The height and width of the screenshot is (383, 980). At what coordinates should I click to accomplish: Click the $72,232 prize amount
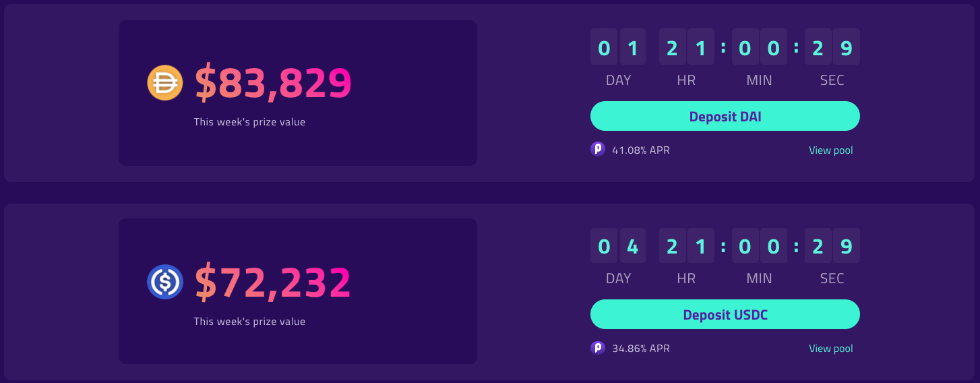pyautogui.click(x=273, y=283)
